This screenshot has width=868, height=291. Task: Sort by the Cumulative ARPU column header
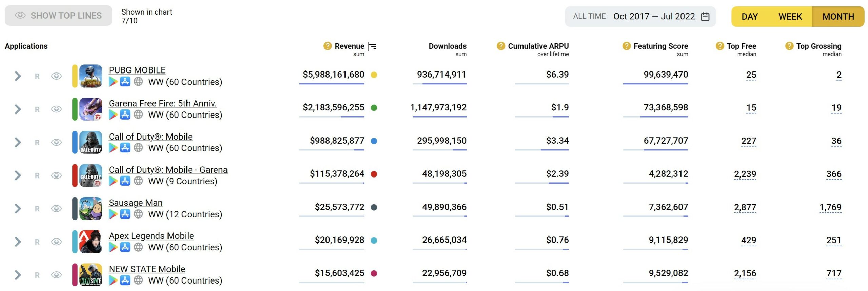(x=538, y=46)
